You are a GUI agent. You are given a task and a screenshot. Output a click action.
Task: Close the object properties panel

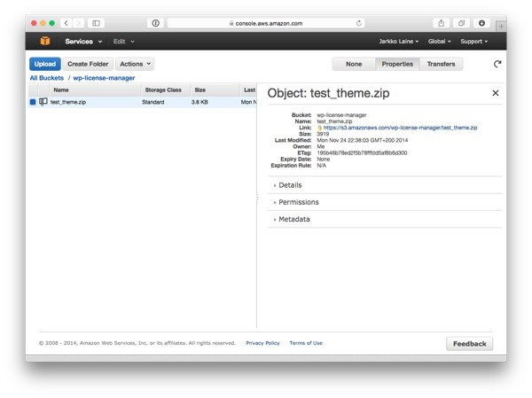point(496,93)
